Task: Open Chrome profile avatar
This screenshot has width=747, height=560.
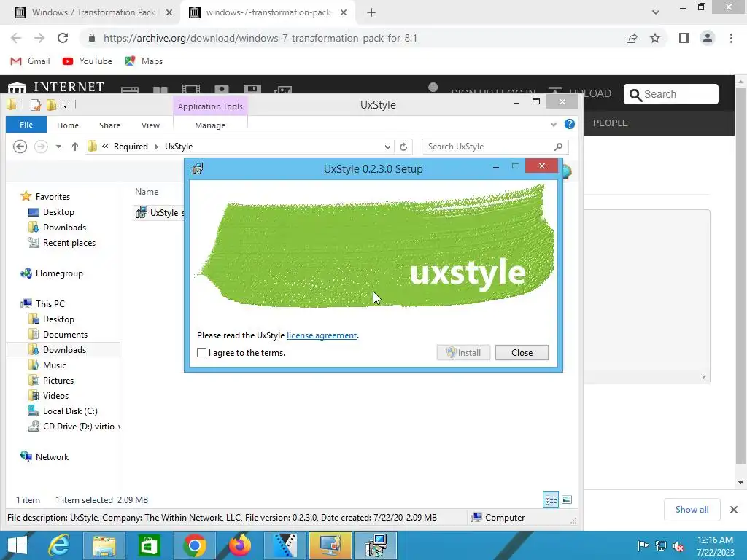Action: pos(708,38)
